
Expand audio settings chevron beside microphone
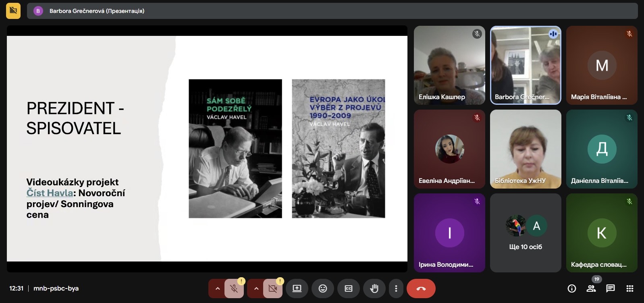[x=217, y=288]
